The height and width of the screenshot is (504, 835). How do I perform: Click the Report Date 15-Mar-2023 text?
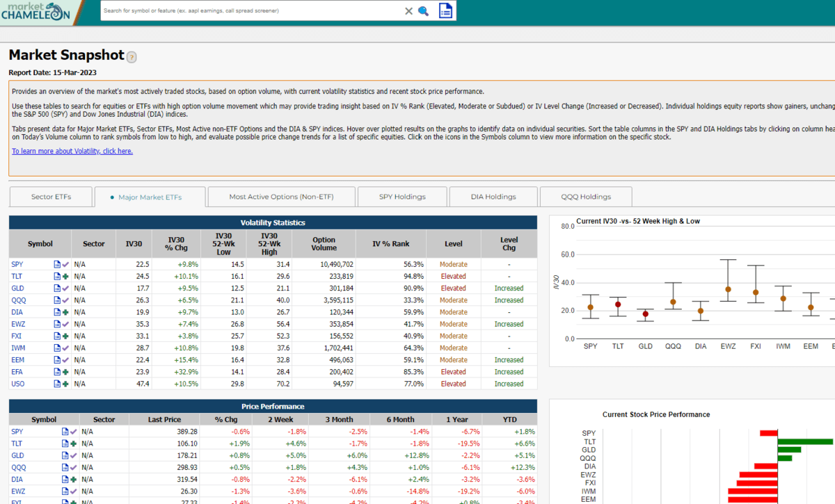click(x=52, y=72)
